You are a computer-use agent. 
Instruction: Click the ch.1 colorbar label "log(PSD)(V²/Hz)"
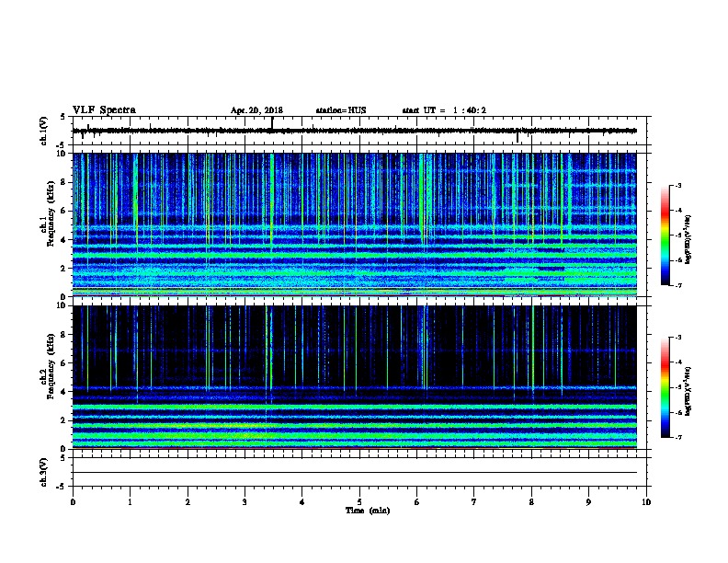688,239
